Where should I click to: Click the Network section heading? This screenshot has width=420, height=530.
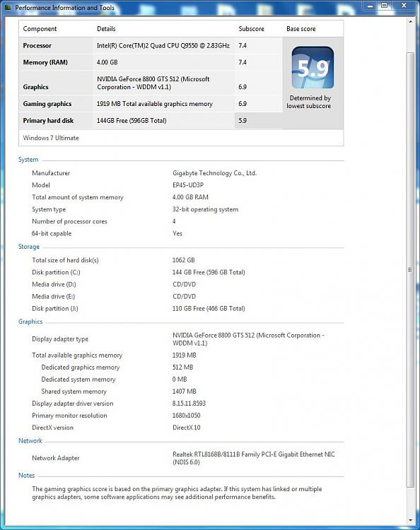pyautogui.click(x=30, y=441)
